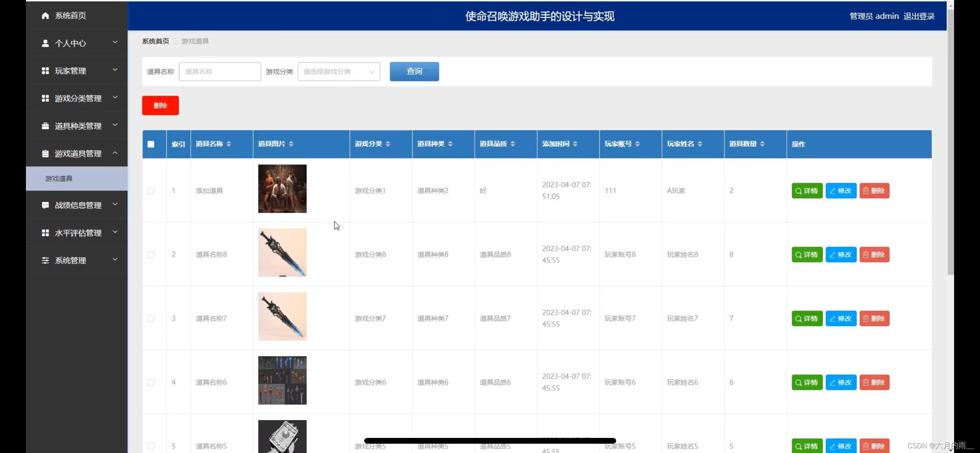Click 删除 for row 添加道具
Viewport: 980px width, 453px height.
[874, 191]
